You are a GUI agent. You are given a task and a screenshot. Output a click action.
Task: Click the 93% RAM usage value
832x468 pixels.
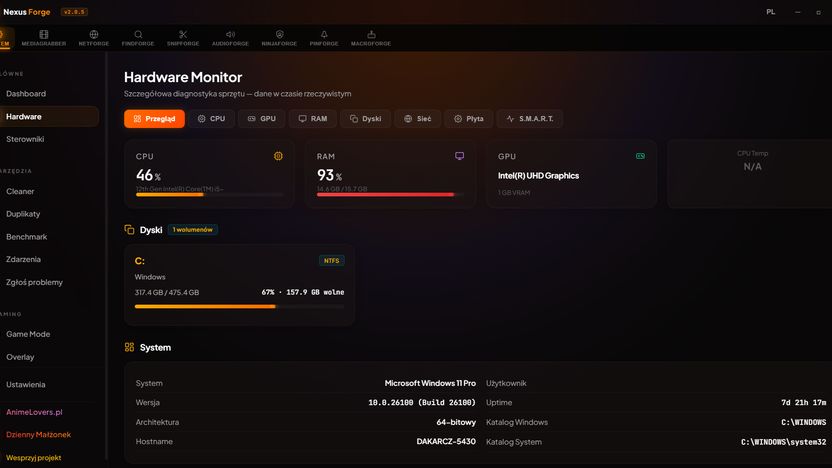pos(329,175)
